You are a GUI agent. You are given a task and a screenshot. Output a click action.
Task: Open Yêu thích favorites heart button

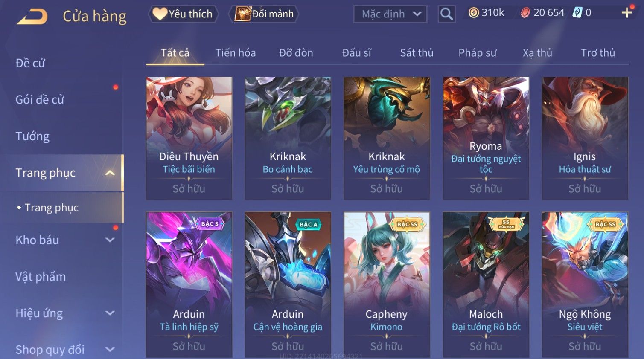tap(183, 14)
